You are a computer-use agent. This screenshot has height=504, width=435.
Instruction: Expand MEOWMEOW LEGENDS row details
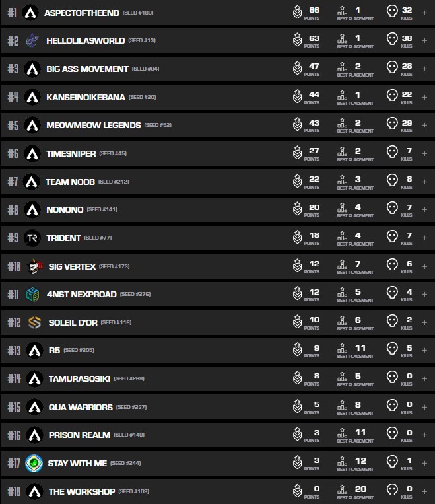(424, 125)
